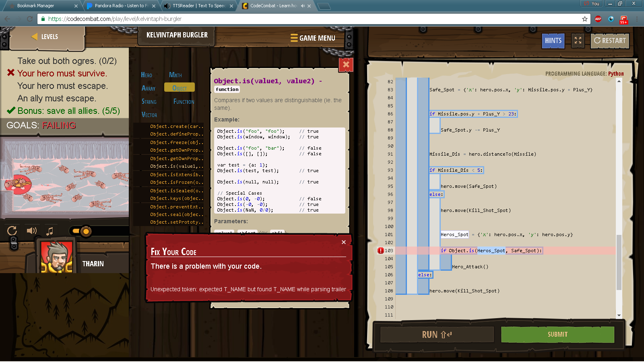The image size is (644, 362).
Task: Close the Object.is documentation popup
Action: 346,65
